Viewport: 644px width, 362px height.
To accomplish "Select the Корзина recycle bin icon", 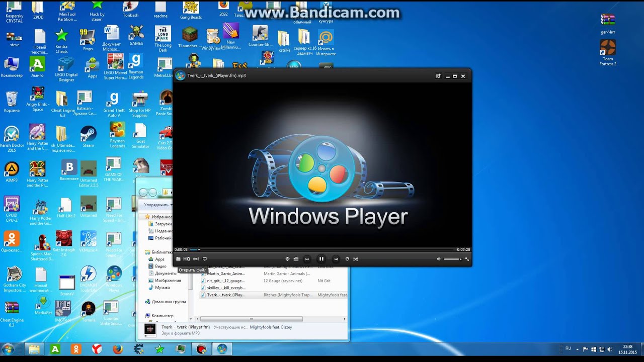I will pos(12,102).
